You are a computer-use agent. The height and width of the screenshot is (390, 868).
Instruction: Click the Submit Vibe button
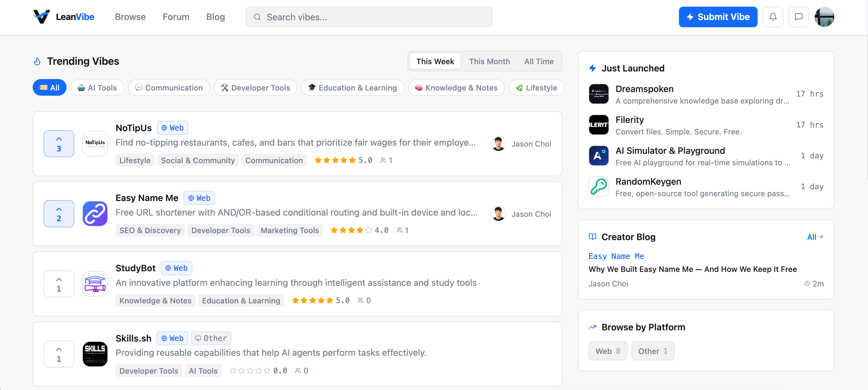pyautogui.click(x=718, y=17)
